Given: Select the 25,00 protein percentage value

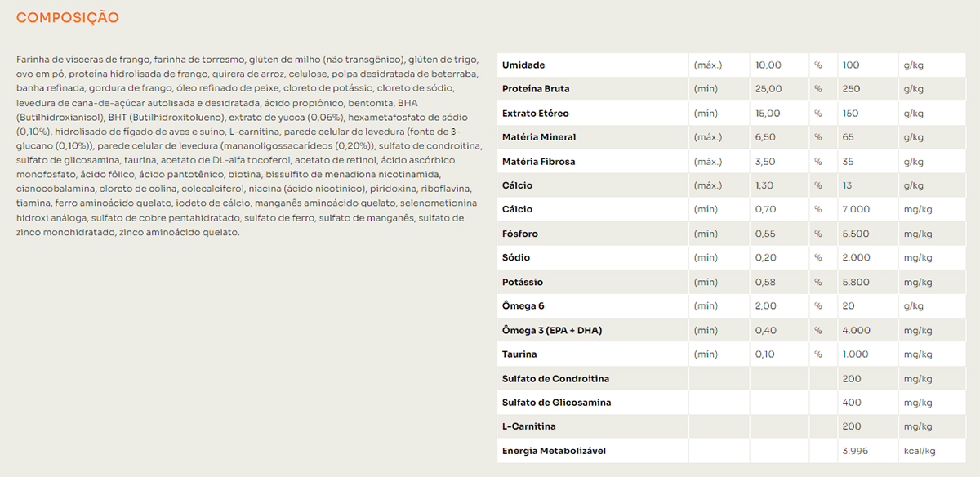Looking at the screenshot, I should tap(768, 89).
